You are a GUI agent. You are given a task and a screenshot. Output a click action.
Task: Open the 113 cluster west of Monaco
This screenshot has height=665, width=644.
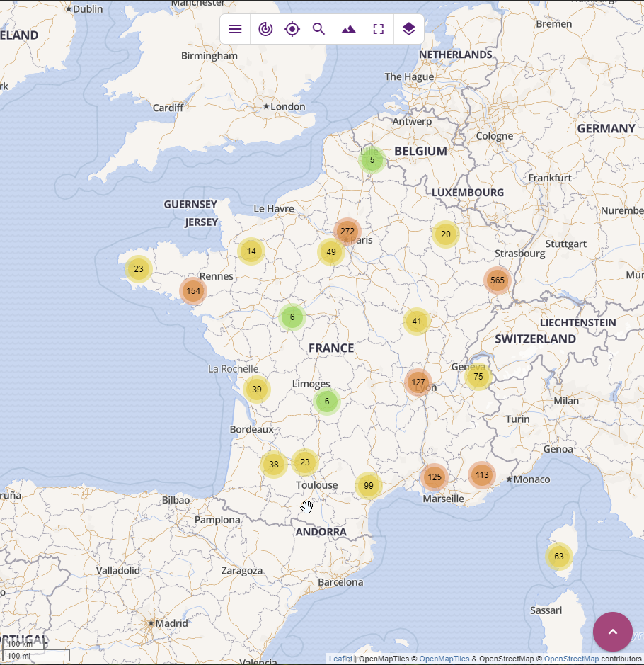(x=482, y=475)
